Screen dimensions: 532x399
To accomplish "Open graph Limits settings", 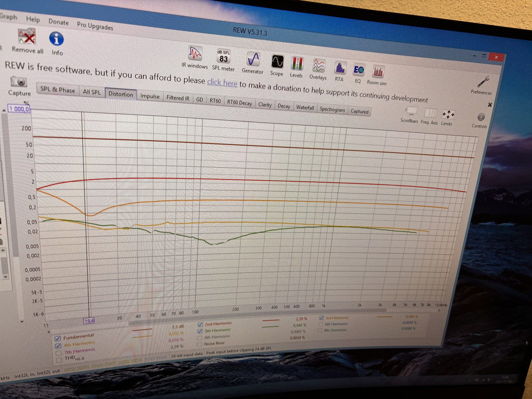I will click(448, 115).
